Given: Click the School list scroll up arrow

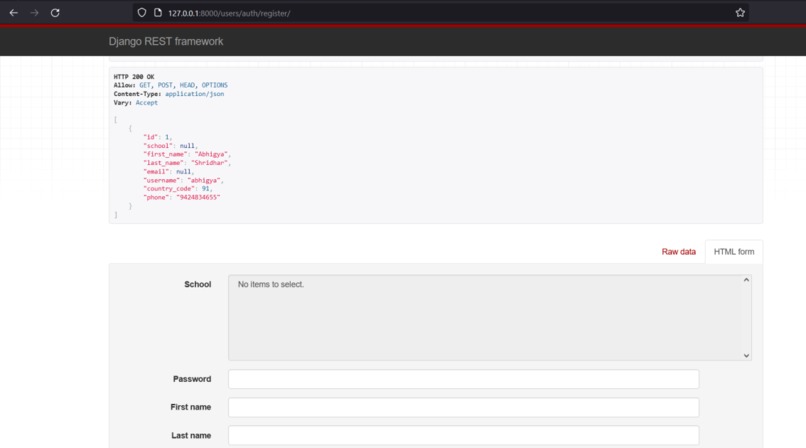Looking at the screenshot, I should [x=746, y=280].
